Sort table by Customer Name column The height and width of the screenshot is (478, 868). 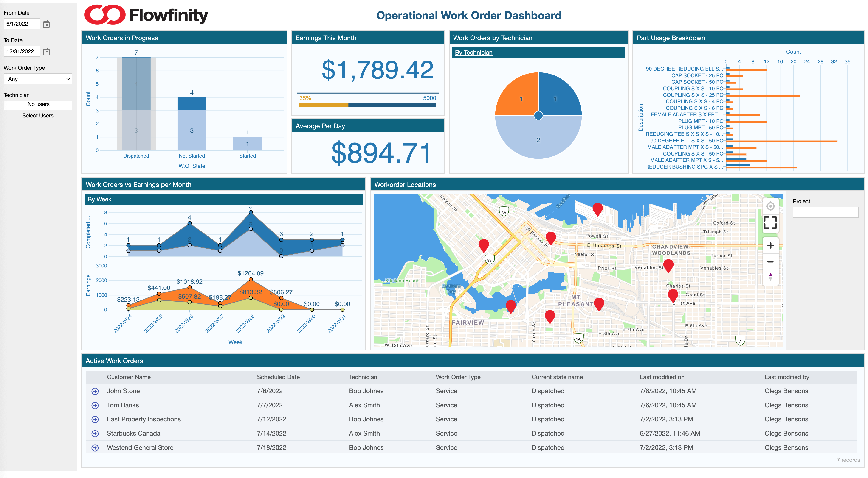pos(129,377)
